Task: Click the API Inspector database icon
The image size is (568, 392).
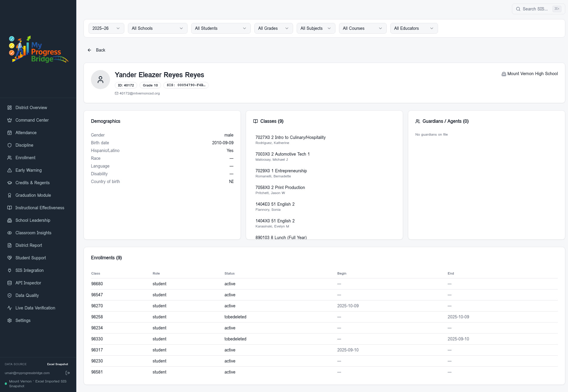Action: coord(10,283)
